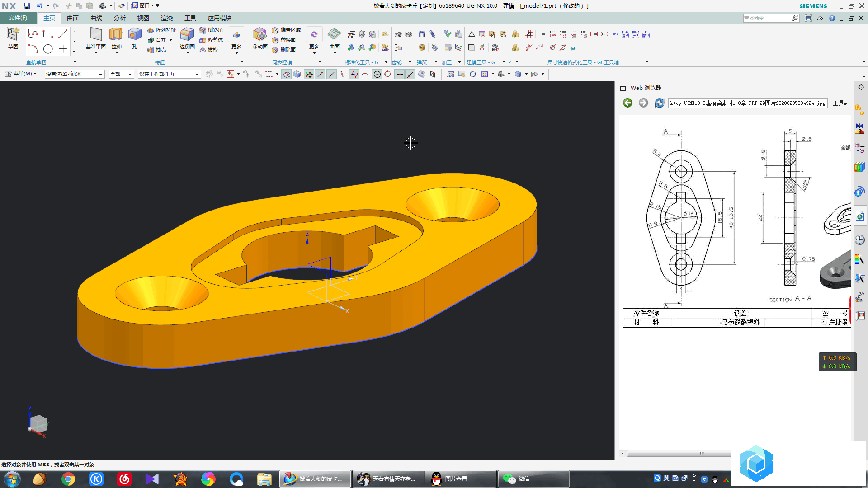The width and height of the screenshot is (868, 488).
Task: Open the History clock tab in resource bar
Action: 859,240
